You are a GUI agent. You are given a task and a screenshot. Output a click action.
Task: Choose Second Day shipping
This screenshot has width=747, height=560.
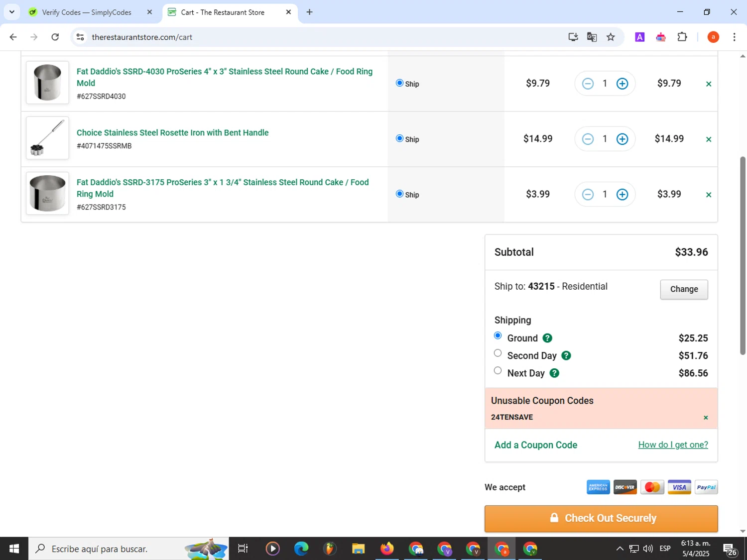point(498,353)
